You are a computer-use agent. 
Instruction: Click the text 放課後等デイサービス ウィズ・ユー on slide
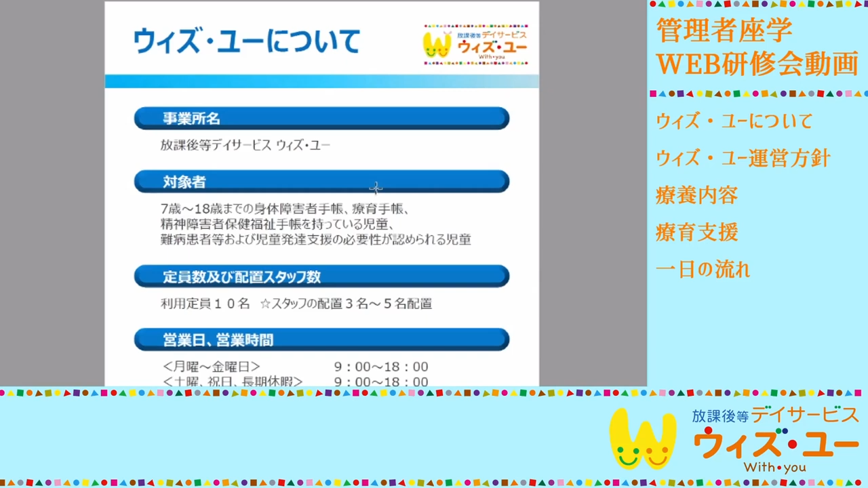click(245, 144)
